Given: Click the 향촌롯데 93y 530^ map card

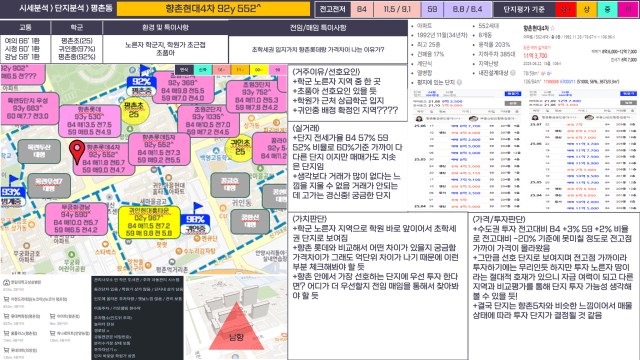Looking at the screenshot, I should (x=89, y=121).
